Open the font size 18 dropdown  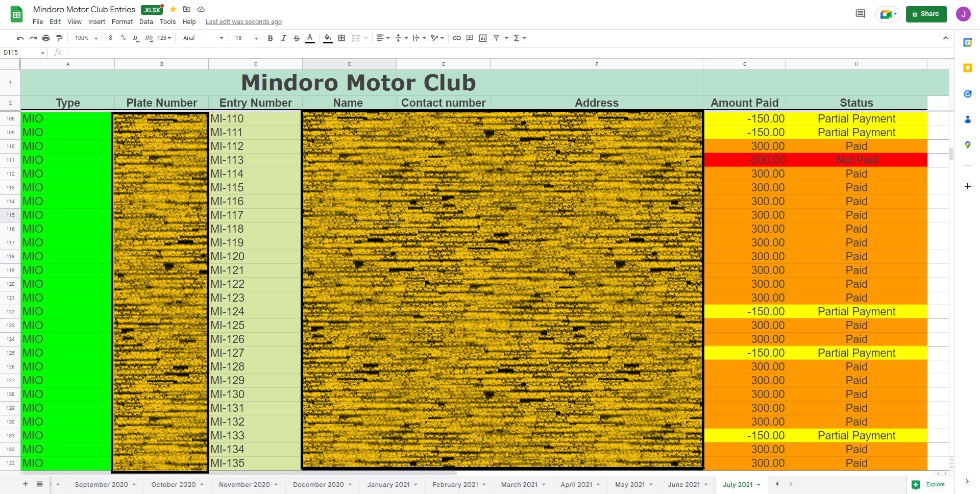(247, 38)
